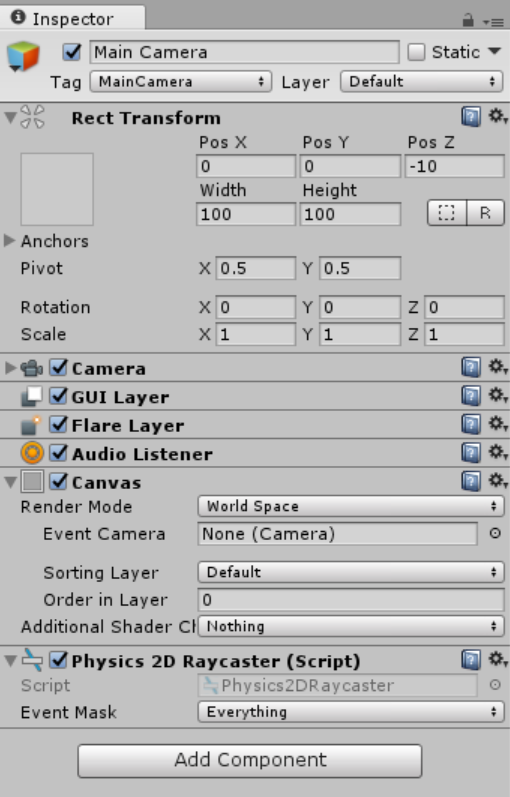Open the Inspector panel options menu

(493, 22)
